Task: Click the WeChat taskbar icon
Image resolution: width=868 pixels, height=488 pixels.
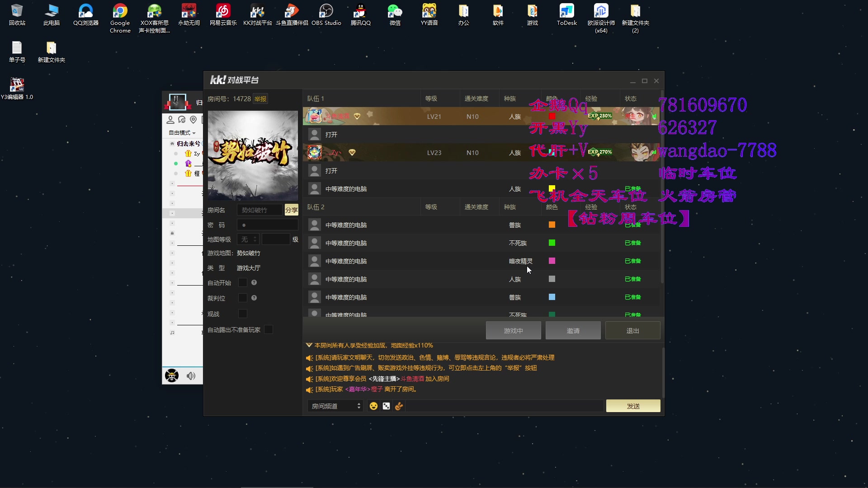Action: 394,15
